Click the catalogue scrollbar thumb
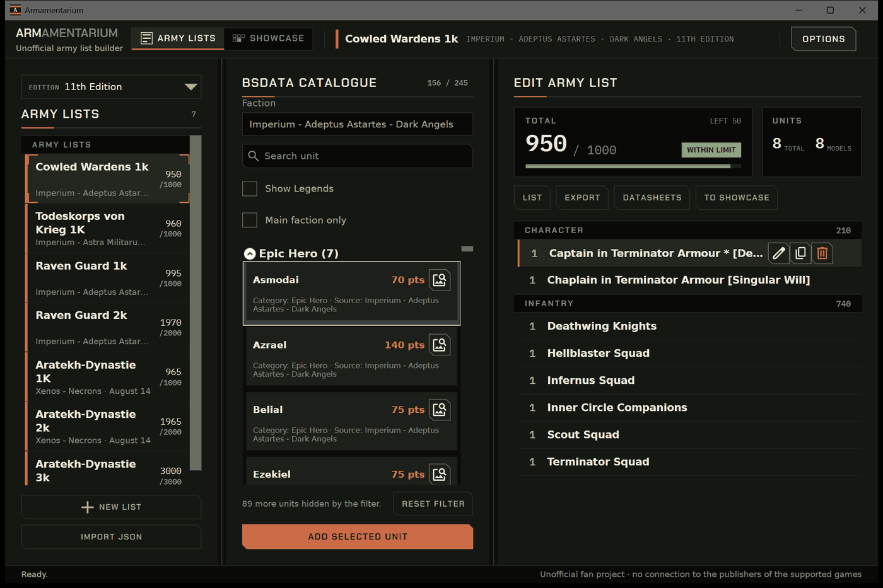 pyautogui.click(x=467, y=249)
